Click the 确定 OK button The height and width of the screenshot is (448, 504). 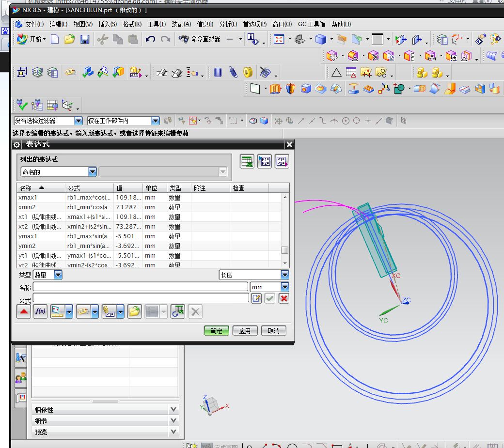(216, 331)
